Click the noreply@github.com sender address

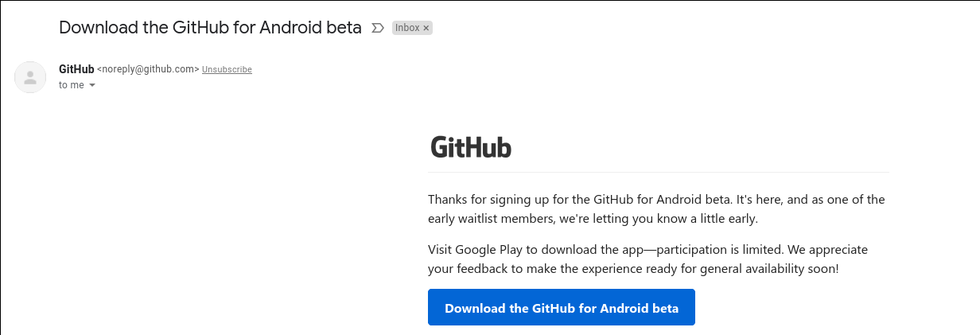[x=148, y=69]
